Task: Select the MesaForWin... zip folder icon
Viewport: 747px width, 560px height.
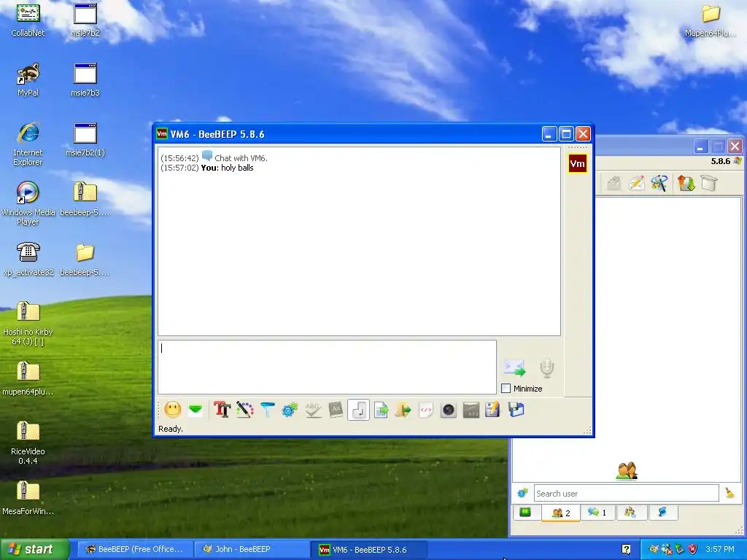Action: point(28,498)
